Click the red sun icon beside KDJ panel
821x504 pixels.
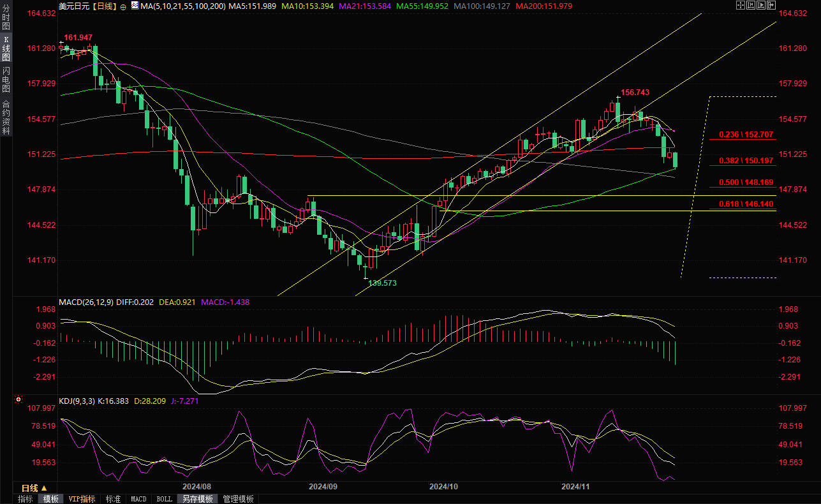tap(18, 401)
